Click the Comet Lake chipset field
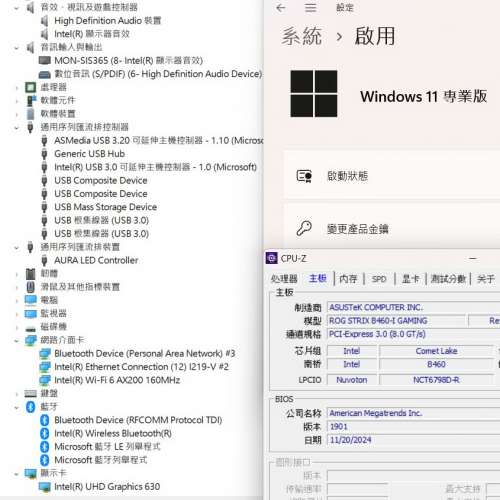Image resolution: width=500 pixels, height=500 pixels. [x=436, y=351]
